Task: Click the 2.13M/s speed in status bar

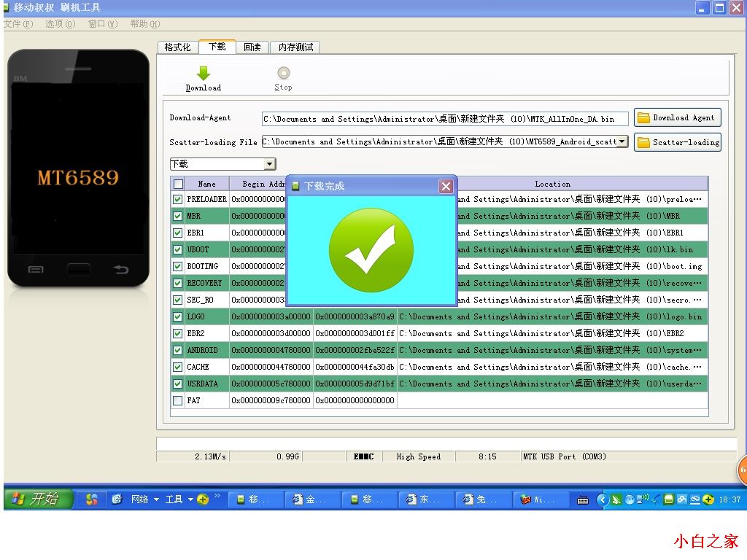Action: point(210,456)
